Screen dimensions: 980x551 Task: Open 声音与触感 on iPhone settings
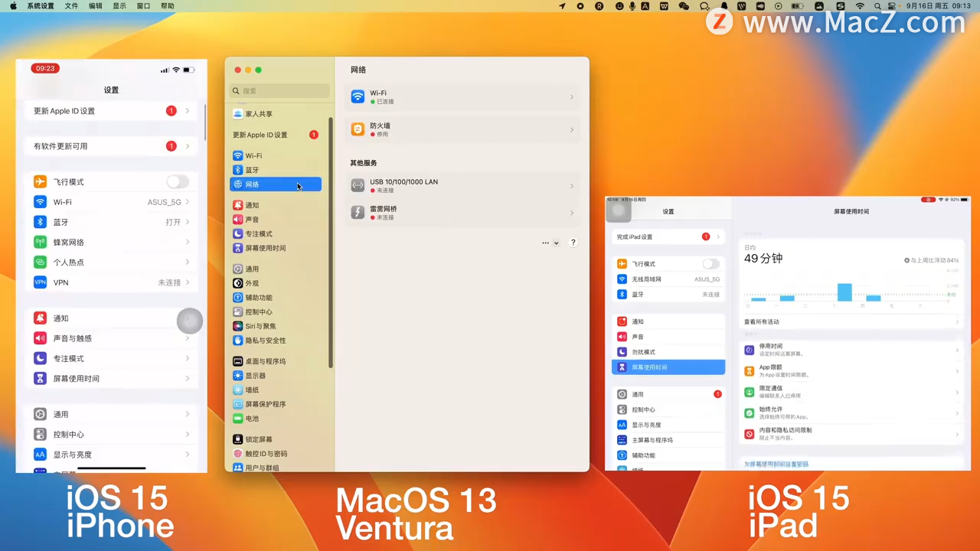click(111, 338)
